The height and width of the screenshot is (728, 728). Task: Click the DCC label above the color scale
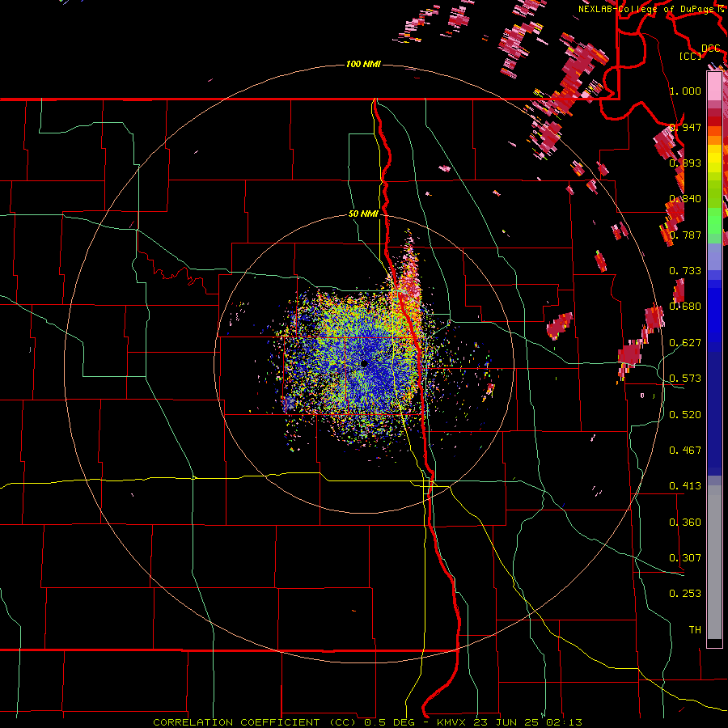coord(711,49)
